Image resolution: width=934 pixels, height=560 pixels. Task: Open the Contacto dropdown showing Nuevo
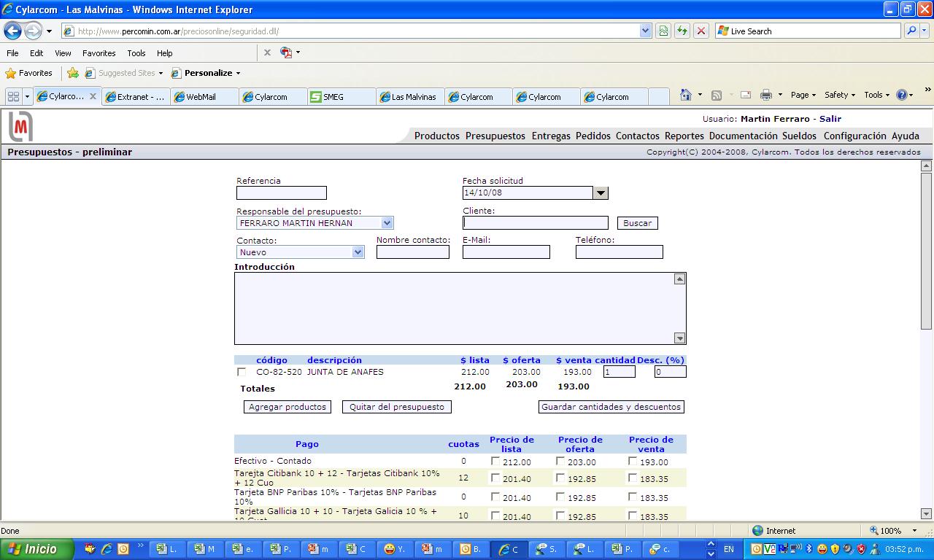[x=358, y=252]
